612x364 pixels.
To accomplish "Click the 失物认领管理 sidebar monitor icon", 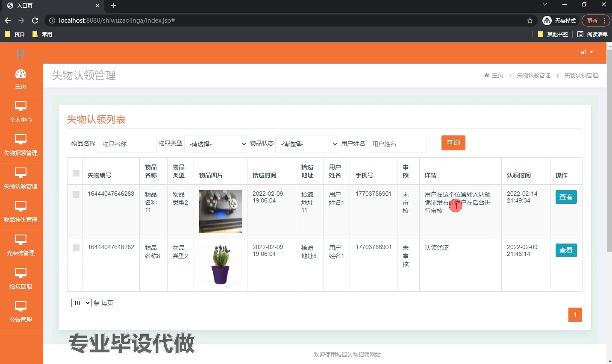I will click(x=21, y=173).
